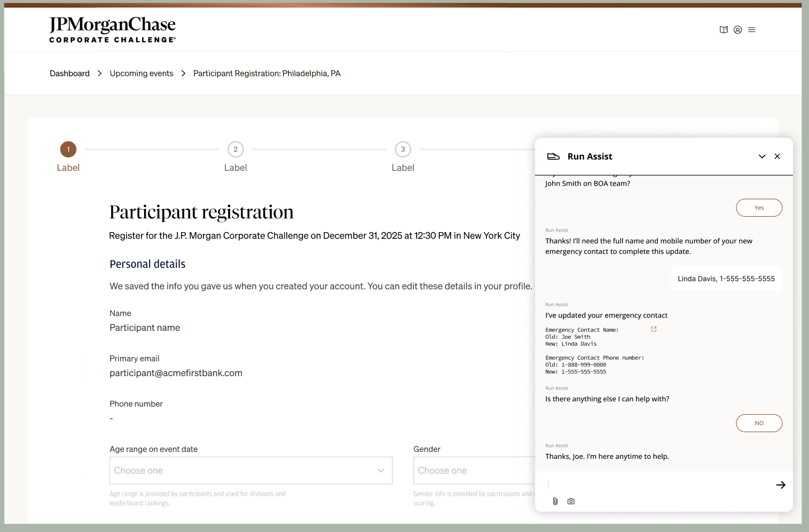Select Participant Registration: Philadelphia, PA breadcrumb
Viewport: 809px width, 532px height.
coord(267,74)
